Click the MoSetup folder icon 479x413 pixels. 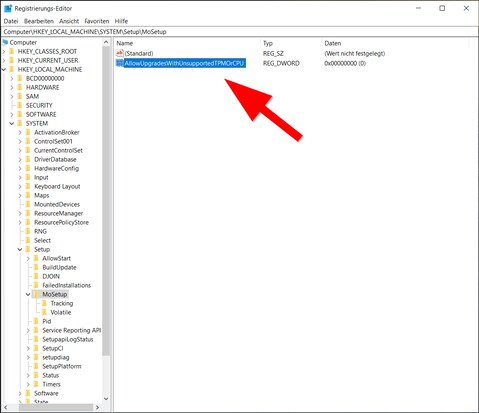(36, 294)
